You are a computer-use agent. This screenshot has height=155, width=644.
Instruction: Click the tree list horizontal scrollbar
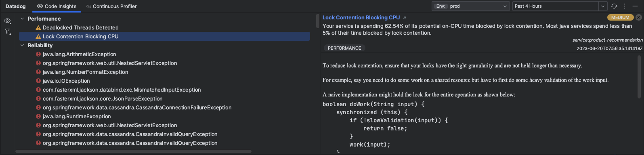pos(133,151)
